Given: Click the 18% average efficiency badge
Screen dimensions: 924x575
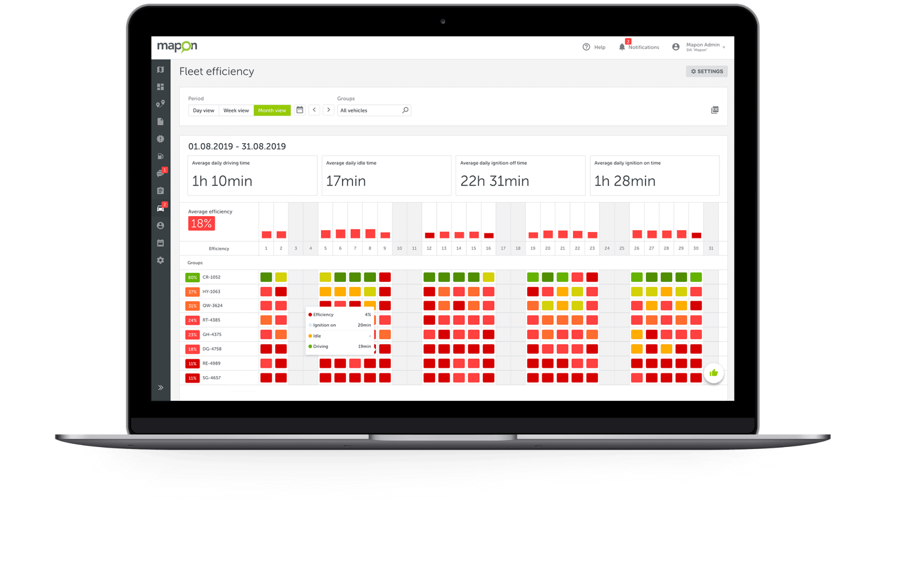Looking at the screenshot, I should pyautogui.click(x=201, y=223).
